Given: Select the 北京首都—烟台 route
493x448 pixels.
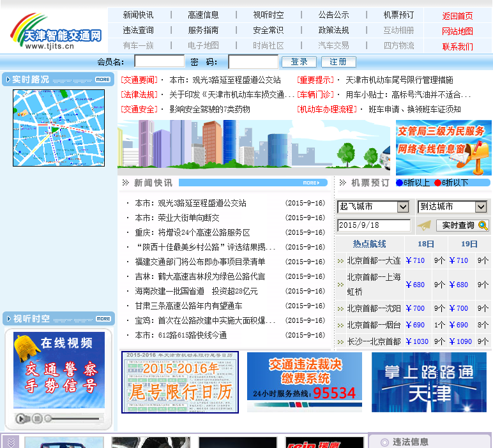Looking at the screenshot, I should (374, 325).
